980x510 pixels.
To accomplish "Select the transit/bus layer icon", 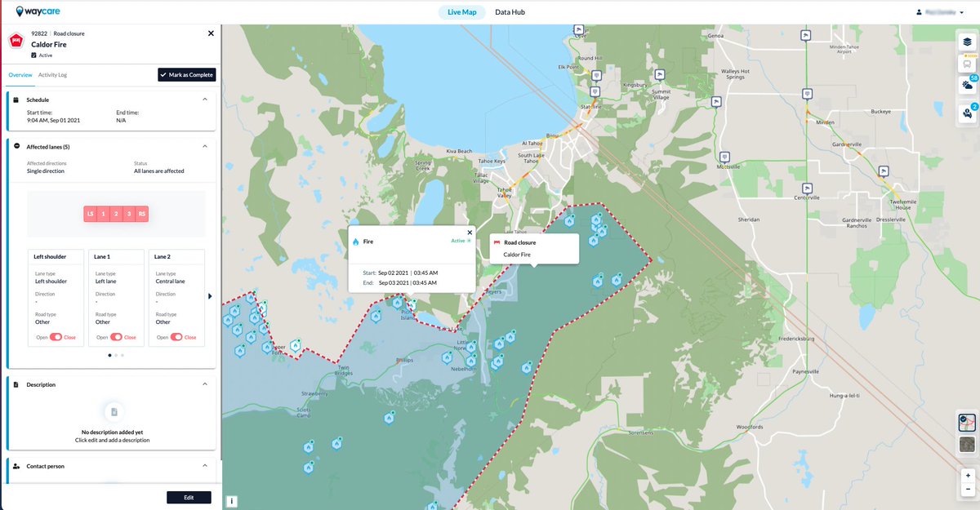I will pyautogui.click(x=967, y=64).
